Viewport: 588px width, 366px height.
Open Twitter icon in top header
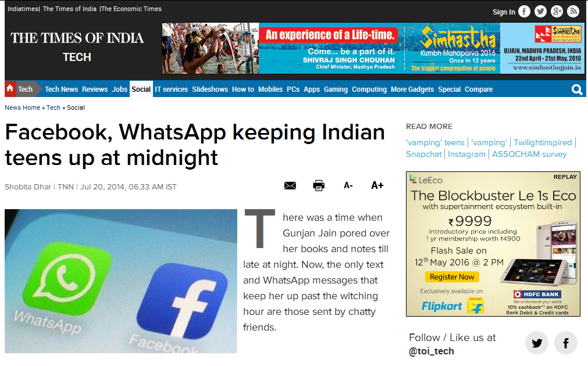click(540, 12)
